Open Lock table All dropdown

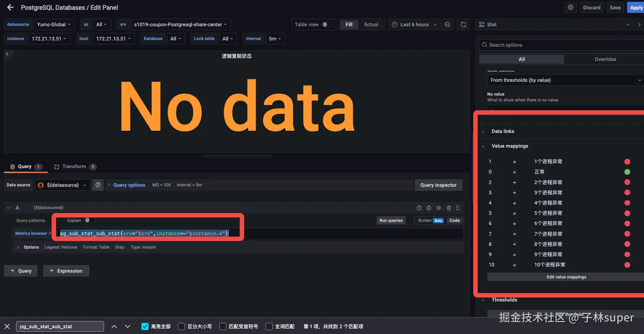coord(228,39)
